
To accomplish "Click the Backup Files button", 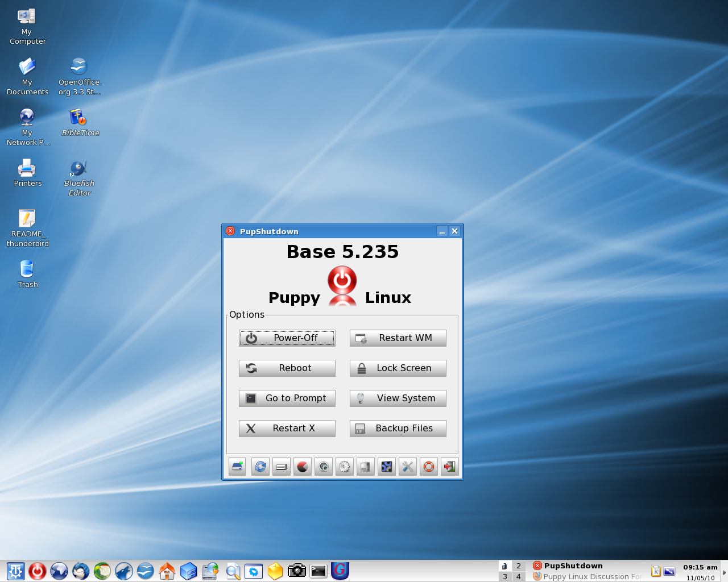I will click(x=398, y=428).
